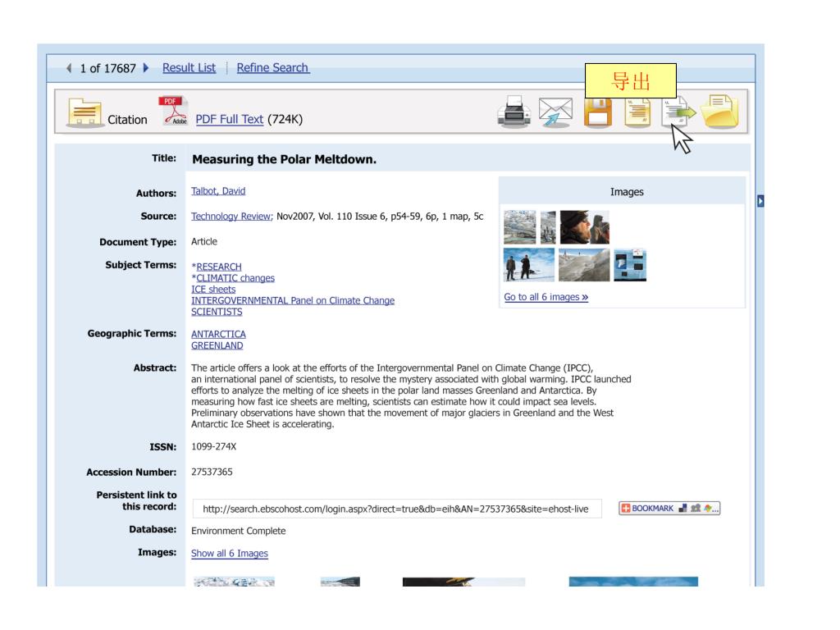This screenshot has width=840, height=630.
Task: Save the record with floppy disk icon
Action: [x=598, y=112]
